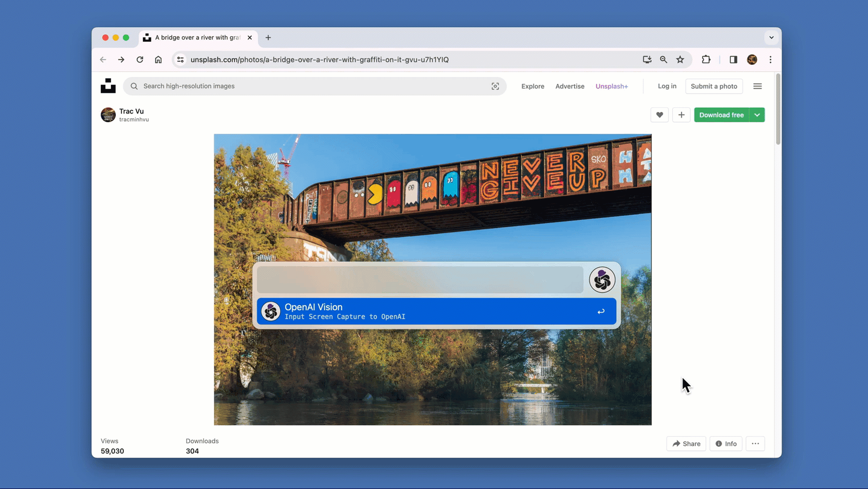Open the Chrome three-dot menu
868x489 pixels.
tap(770, 60)
